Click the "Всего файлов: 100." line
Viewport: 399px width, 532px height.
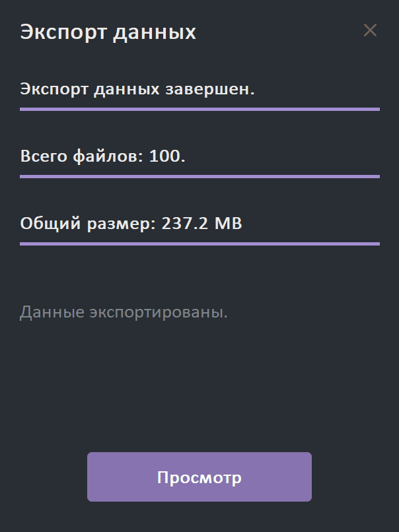tap(103, 156)
